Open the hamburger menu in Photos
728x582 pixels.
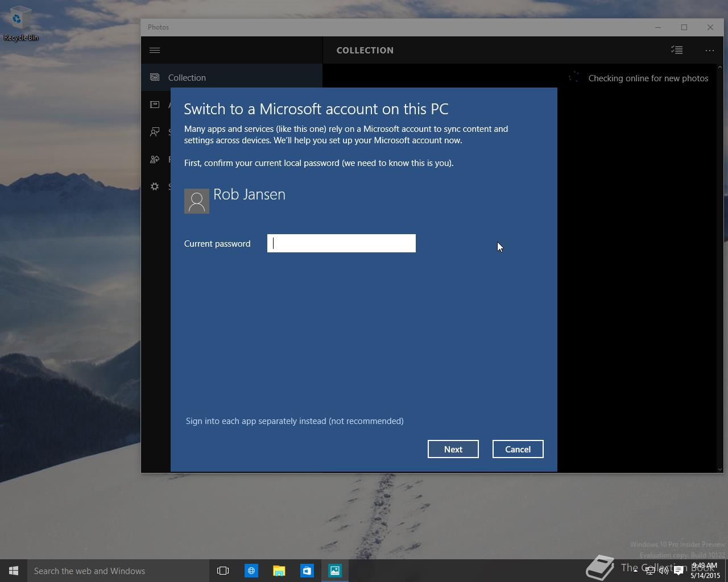pos(155,50)
